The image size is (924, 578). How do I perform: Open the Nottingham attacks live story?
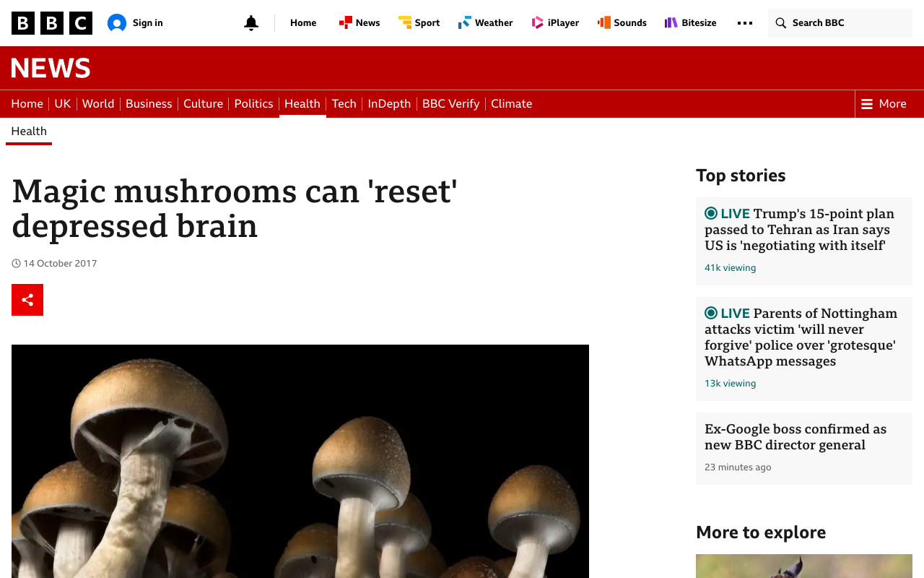pos(801,337)
